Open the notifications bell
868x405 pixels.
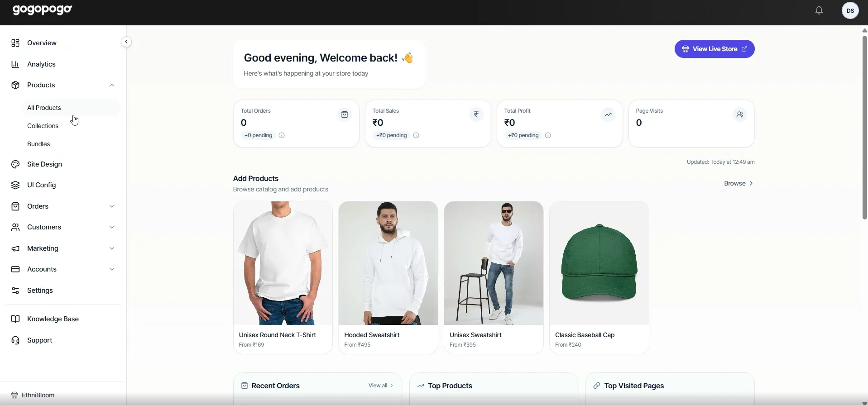[x=819, y=10]
